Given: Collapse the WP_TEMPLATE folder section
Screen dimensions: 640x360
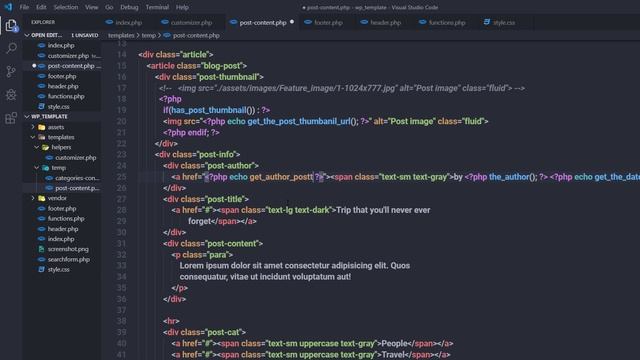Looking at the screenshot, I should (27, 117).
